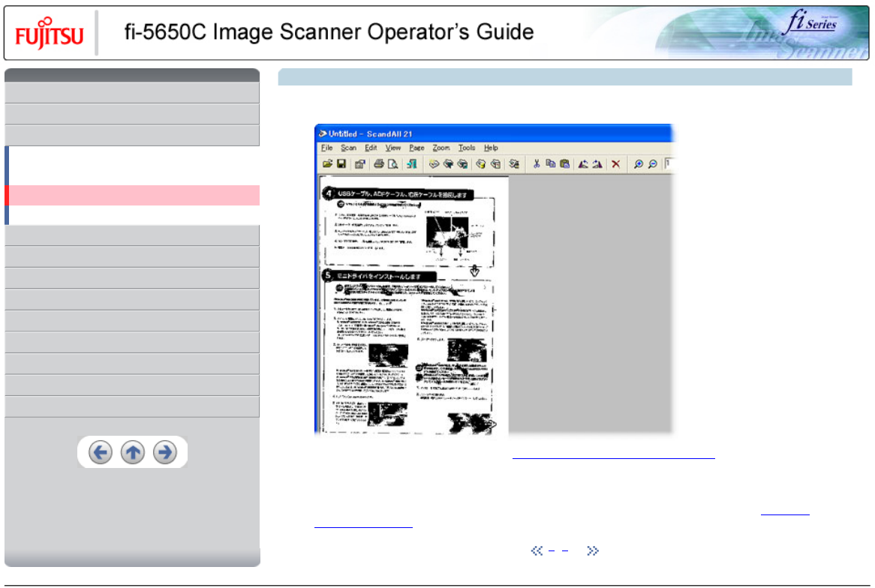Open the Zoom menu in ScandAll
This screenshot has width=875, height=588.
[x=441, y=148]
